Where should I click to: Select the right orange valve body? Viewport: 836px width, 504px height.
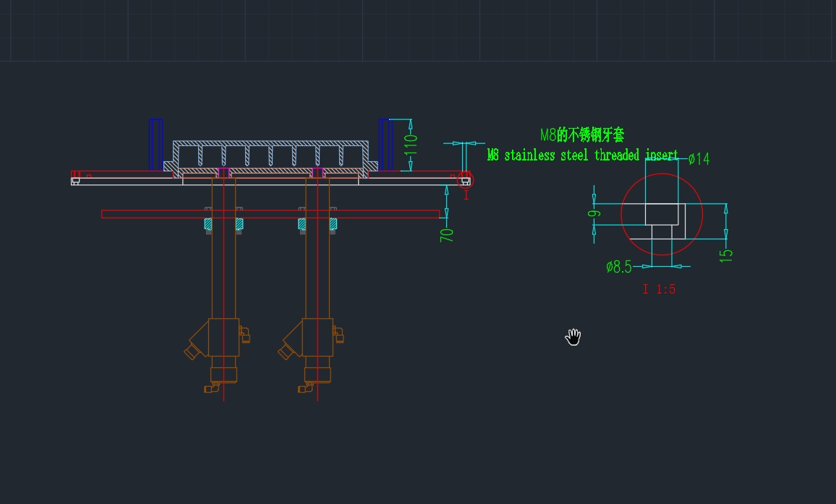pyautogui.click(x=317, y=337)
